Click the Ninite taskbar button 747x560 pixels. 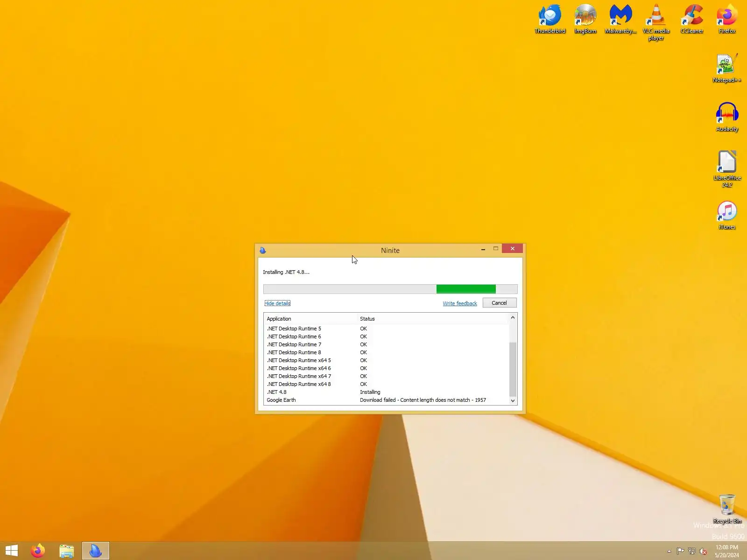[x=96, y=551]
